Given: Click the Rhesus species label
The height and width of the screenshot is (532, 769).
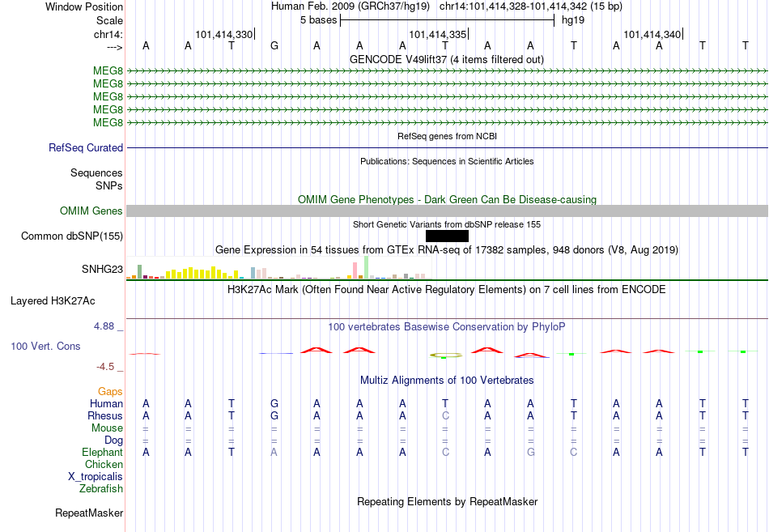Looking at the screenshot, I should click(105, 415).
